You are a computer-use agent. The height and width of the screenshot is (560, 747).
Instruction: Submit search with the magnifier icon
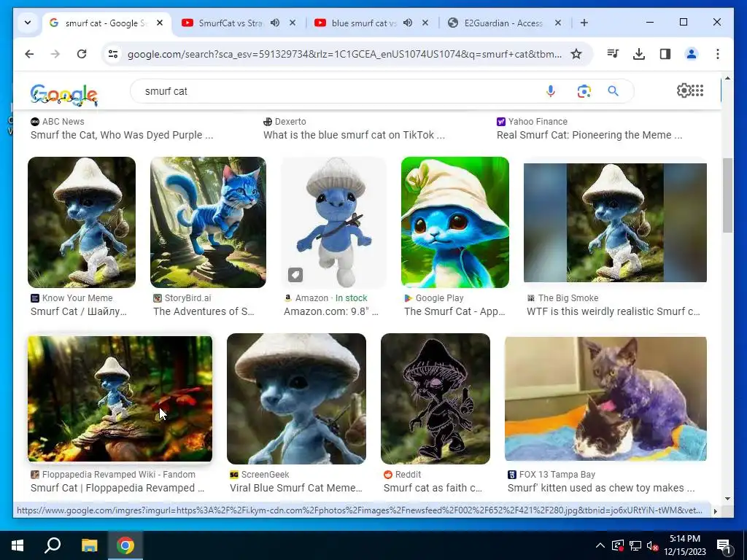coord(613,91)
